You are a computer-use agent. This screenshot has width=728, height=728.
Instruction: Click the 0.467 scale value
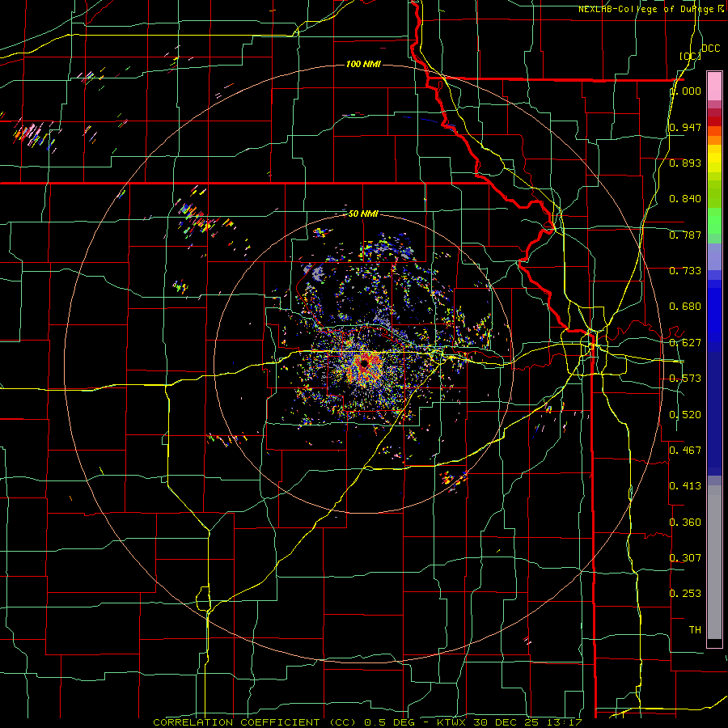coord(685,451)
